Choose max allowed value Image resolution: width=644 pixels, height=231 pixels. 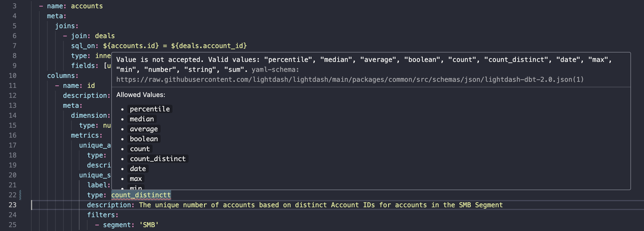pyautogui.click(x=136, y=179)
